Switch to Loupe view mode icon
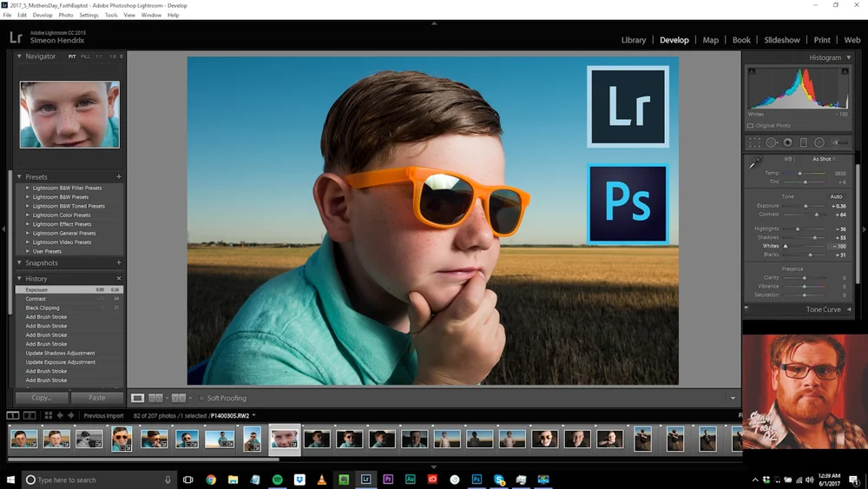The image size is (868, 489). click(137, 398)
